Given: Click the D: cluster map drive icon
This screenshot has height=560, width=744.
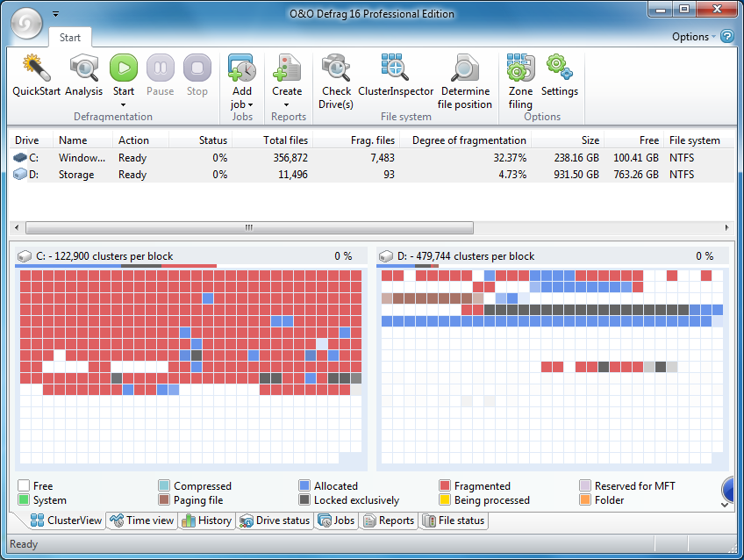Looking at the screenshot, I should click(386, 256).
